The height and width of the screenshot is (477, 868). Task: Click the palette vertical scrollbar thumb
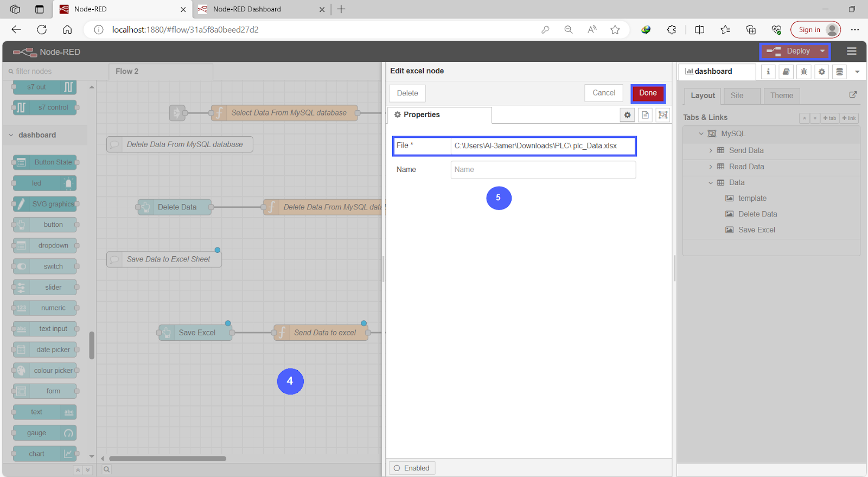92,345
